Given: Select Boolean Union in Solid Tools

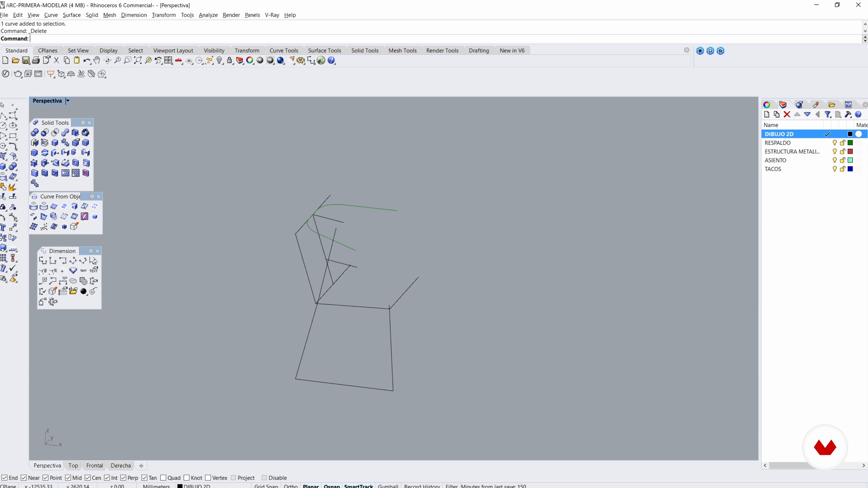Looking at the screenshot, I should (34, 132).
